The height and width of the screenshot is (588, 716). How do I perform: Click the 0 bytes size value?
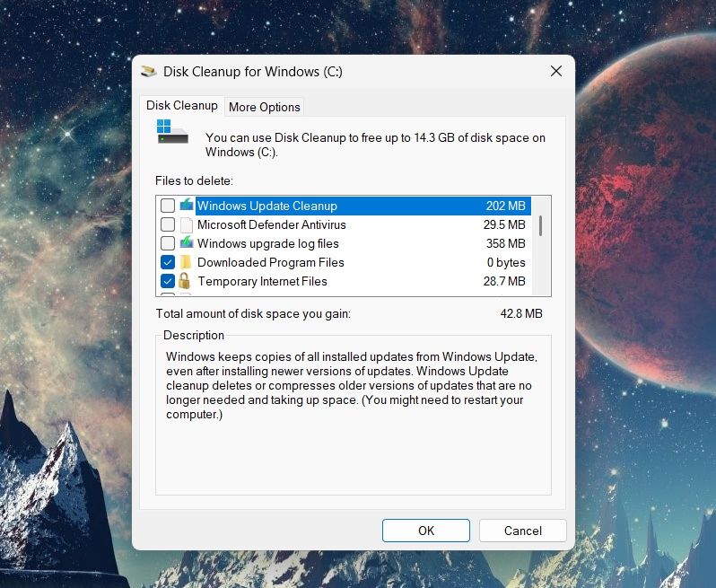[506, 262]
